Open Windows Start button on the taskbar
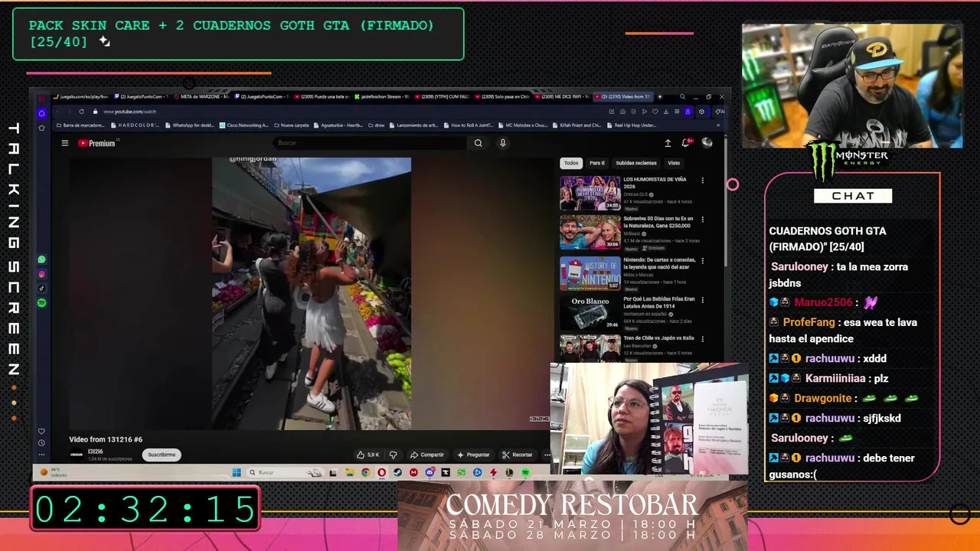The image size is (980, 551). pyautogui.click(x=237, y=472)
